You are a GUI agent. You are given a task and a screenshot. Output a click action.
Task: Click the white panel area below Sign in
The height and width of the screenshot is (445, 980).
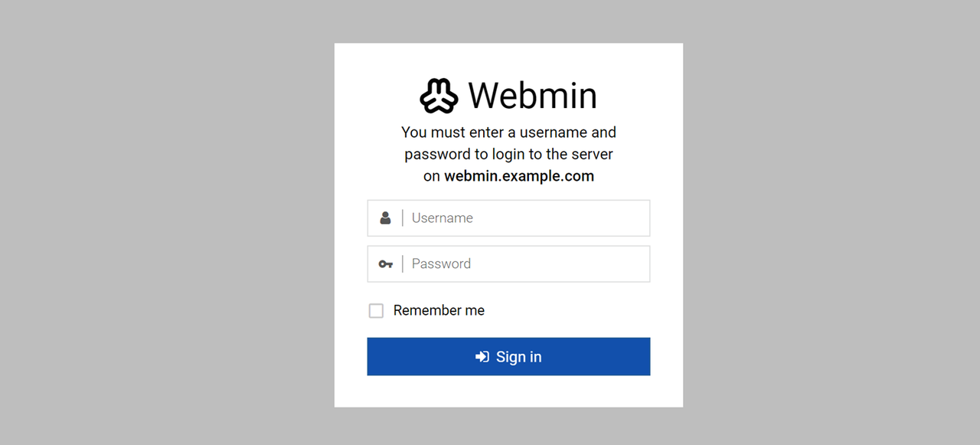508,392
